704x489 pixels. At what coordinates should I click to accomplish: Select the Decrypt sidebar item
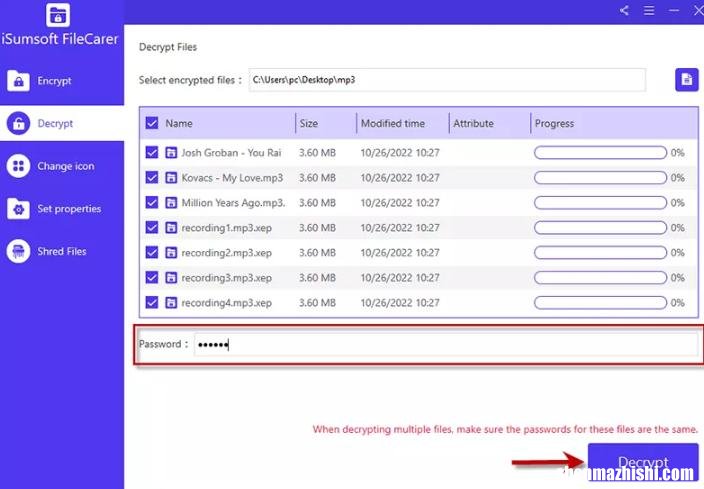[x=62, y=123]
